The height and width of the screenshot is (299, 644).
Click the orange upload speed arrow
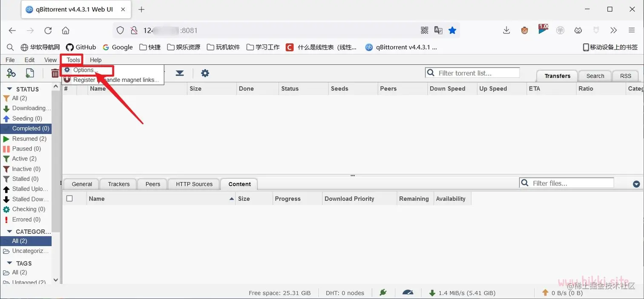coord(545,293)
